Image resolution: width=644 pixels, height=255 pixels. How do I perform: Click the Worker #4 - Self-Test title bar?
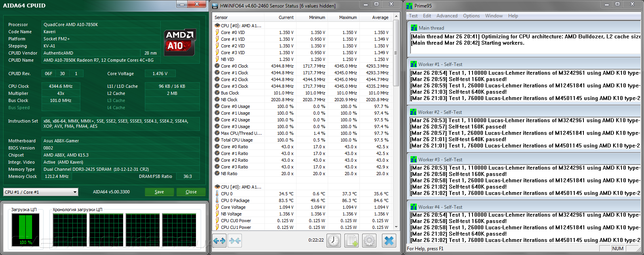coord(524,207)
